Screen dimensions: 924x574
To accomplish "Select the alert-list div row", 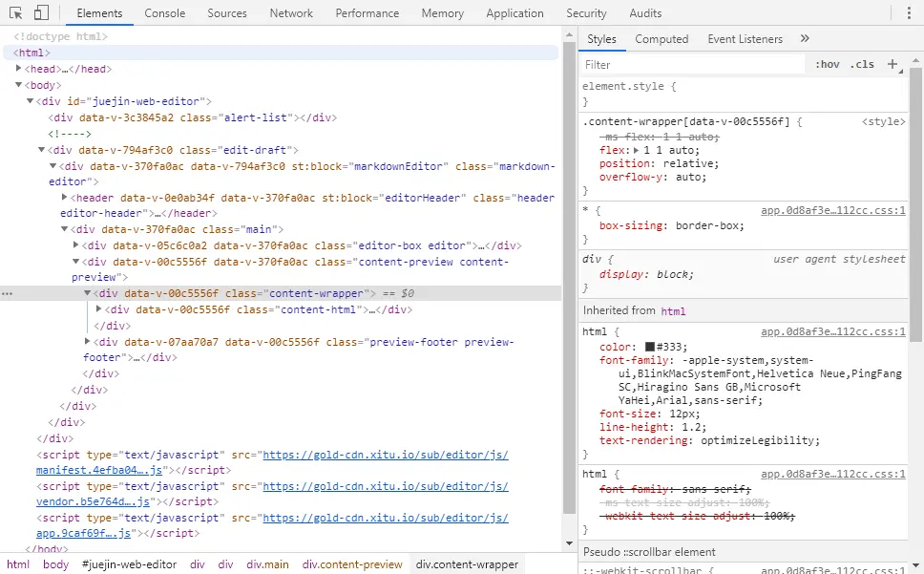I will click(x=192, y=117).
